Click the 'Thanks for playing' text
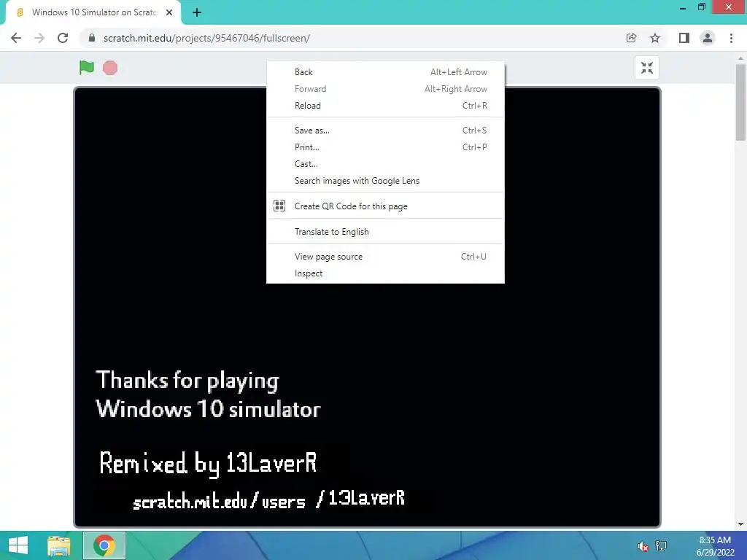747x560 pixels. 187,381
